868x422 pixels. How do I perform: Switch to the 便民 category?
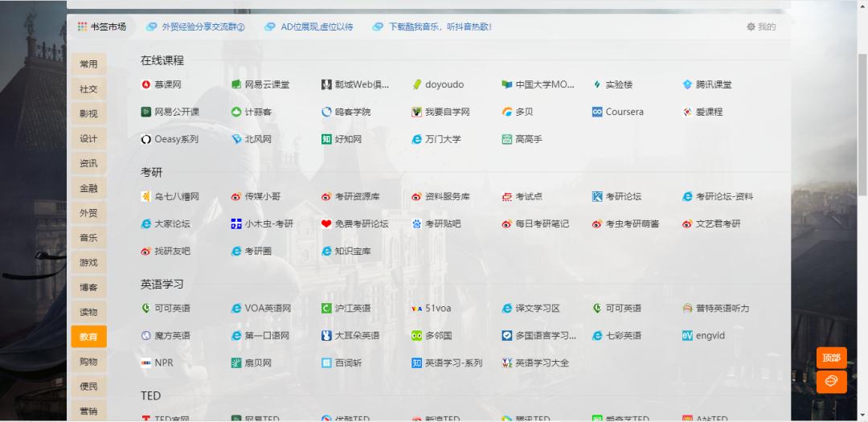click(88, 387)
